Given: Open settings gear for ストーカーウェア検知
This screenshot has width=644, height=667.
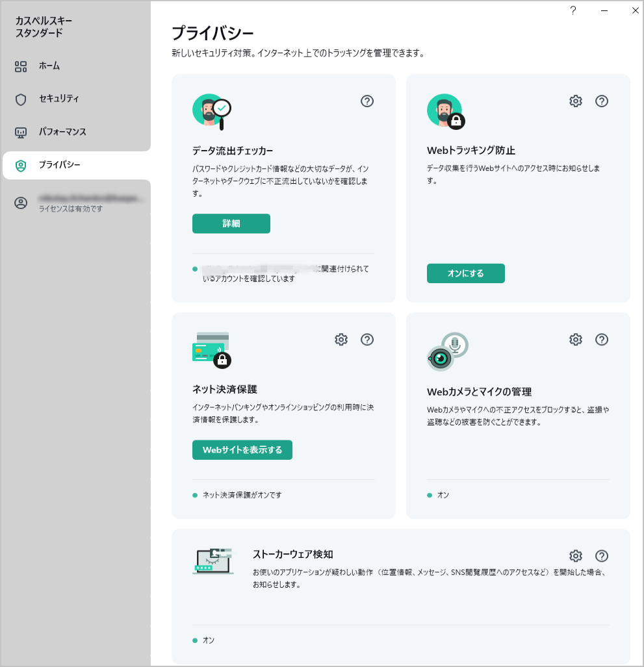Looking at the screenshot, I should tap(576, 555).
